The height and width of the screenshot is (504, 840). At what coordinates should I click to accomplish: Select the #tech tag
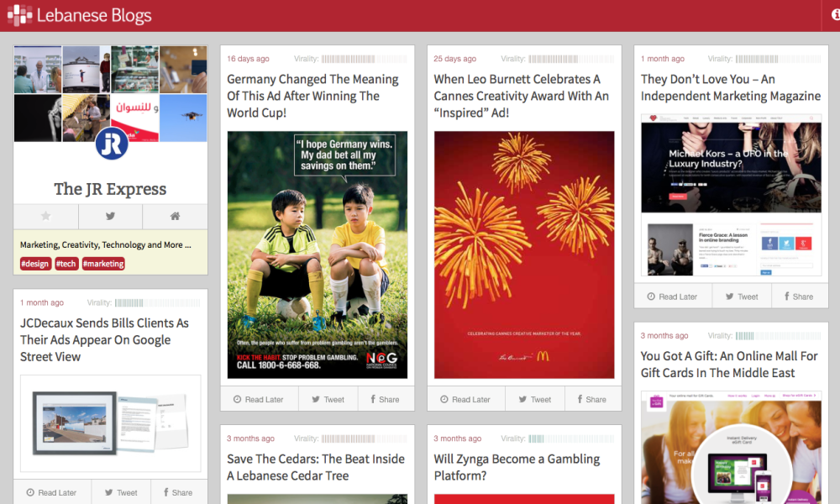(x=66, y=264)
